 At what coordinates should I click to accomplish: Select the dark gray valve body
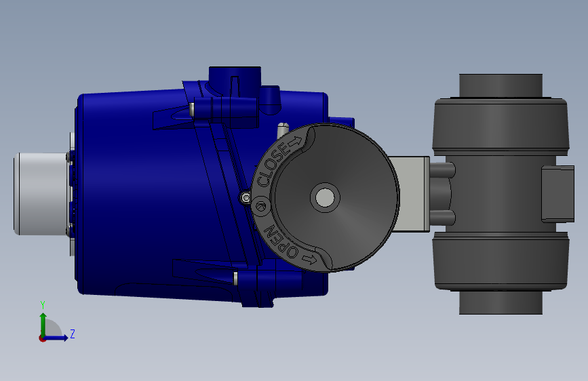(x=501, y=194)
